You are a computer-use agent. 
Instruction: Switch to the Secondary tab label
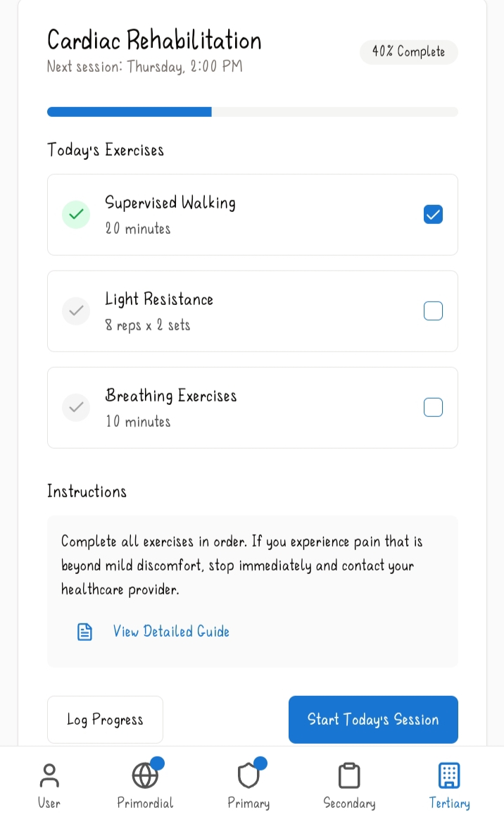coord(349,803)
